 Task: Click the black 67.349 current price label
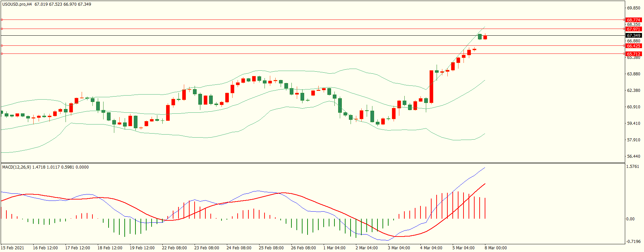pyautogui.click(x=634, y=35)
